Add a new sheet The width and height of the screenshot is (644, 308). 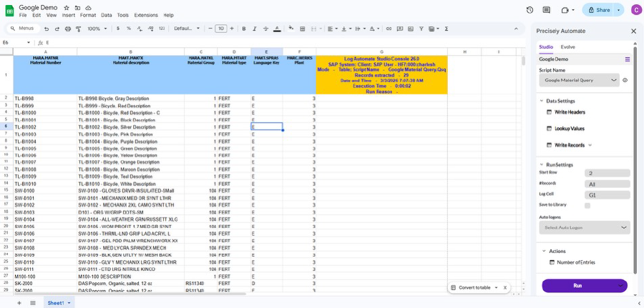point(19,303)
